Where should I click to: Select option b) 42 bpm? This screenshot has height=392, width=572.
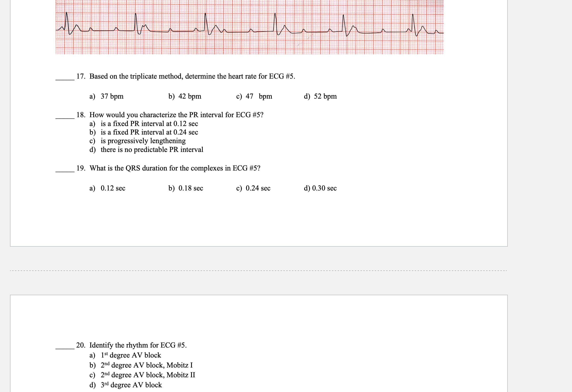[185, 96]
